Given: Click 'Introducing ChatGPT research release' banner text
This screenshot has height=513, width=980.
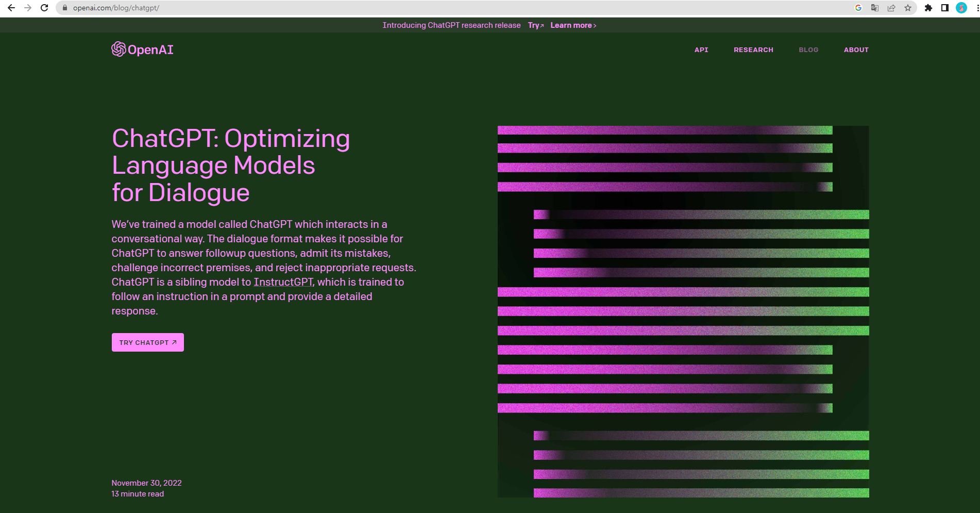Looking at the screenshot, I should pyautogui.click(x=451, y=25).
